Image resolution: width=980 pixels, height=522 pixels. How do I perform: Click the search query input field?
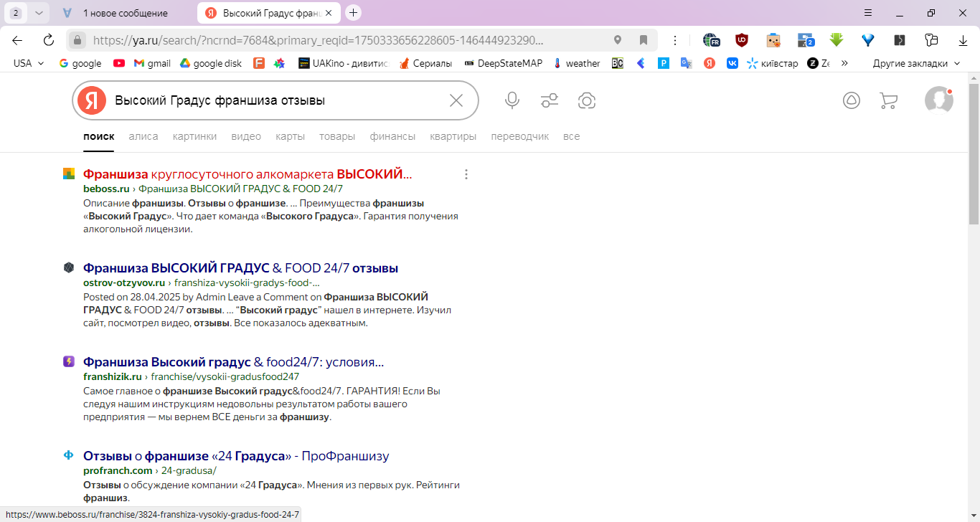276,100
